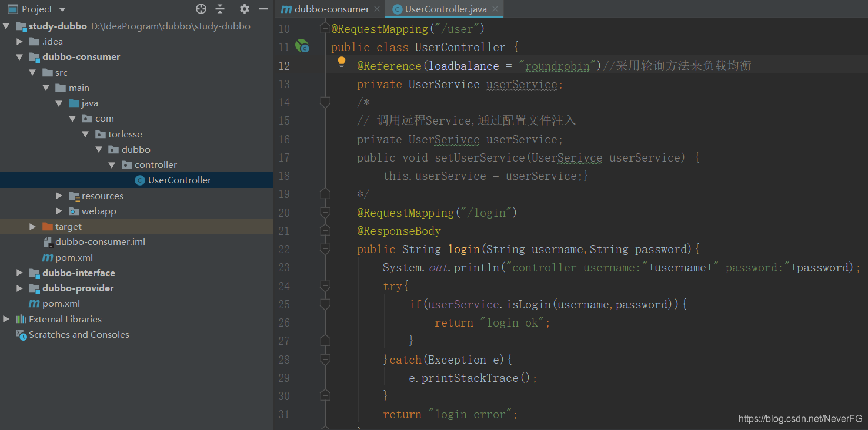Open the root pom.xml below dubbo-provider
Viewport: 868px width, 430px height.
click(61, 304)
